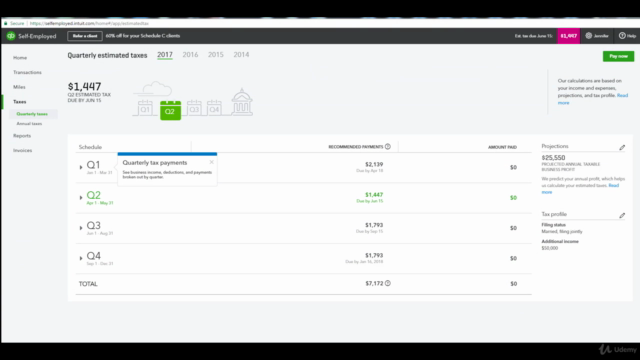Image resolution: width=640 pixels, height=360 pixels.
Task: Expand the Q2 schedule row
Action: click(x=81, y=198)
